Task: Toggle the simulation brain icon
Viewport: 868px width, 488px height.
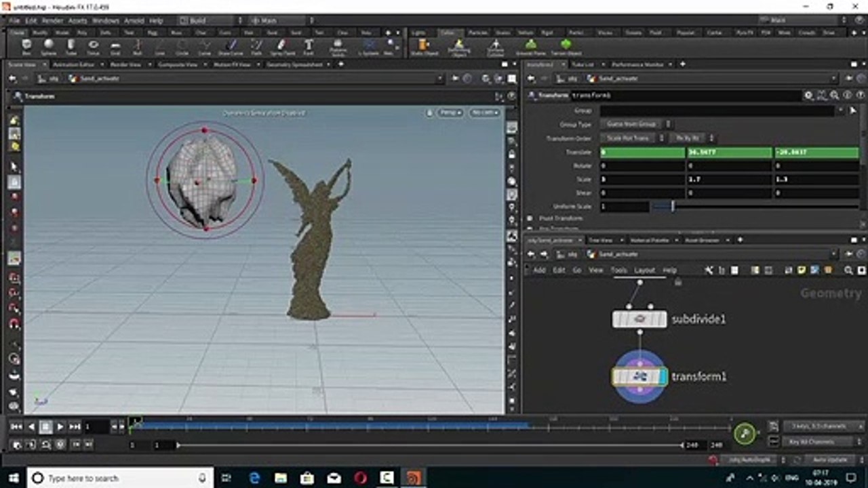Action: click(713, 460)
